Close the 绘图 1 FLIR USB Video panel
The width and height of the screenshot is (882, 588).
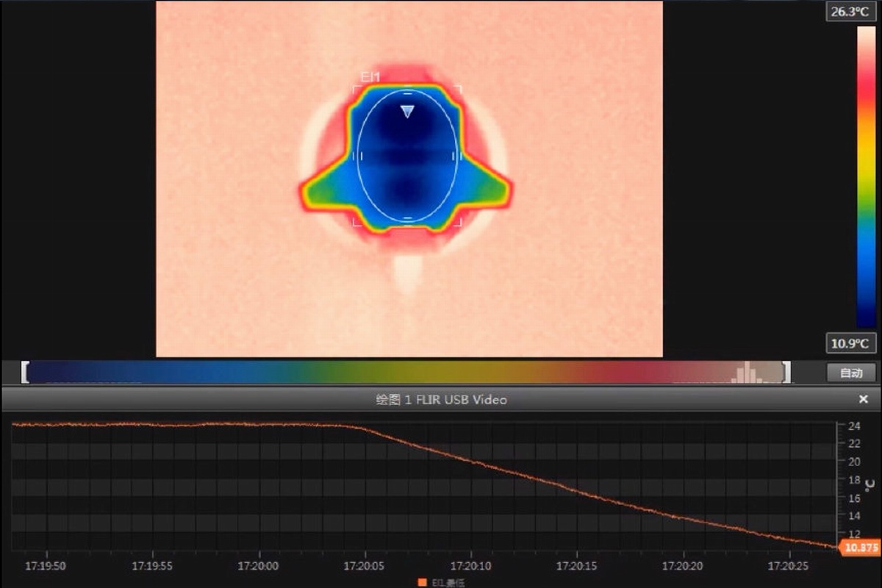(x=864, y=399)
